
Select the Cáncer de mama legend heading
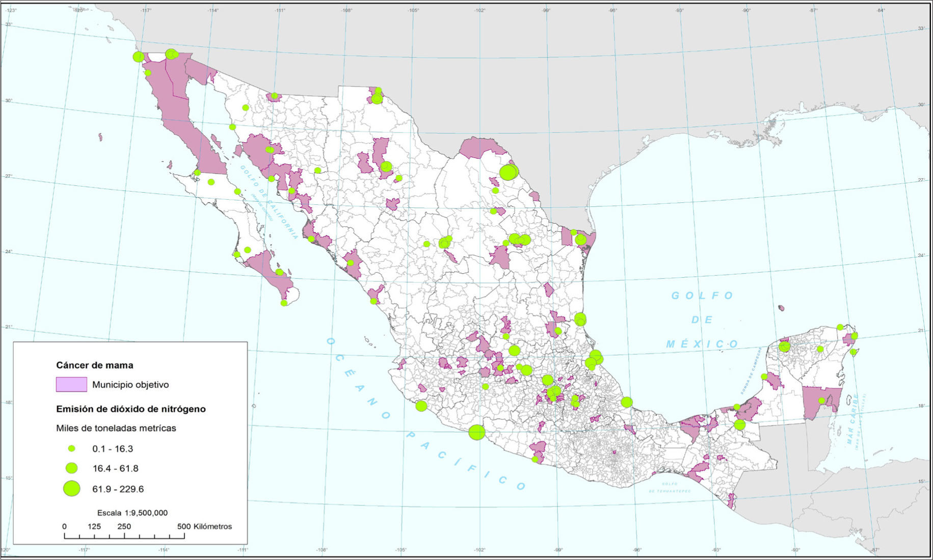[95, 365]
